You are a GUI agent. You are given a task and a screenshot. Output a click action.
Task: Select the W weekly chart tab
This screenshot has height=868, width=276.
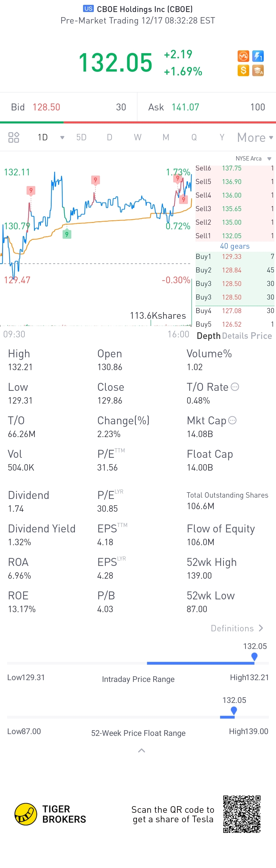coord(137,137)
